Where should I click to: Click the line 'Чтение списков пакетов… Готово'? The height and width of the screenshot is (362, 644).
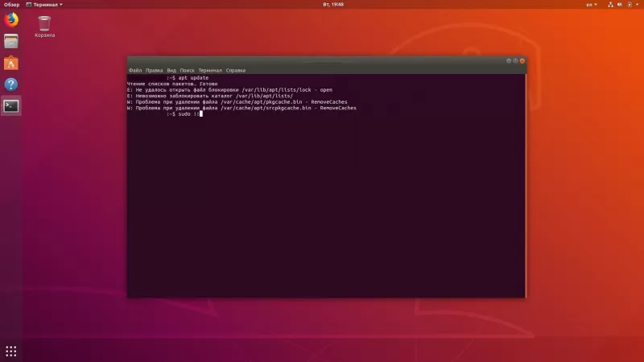pyautogui.click(x=172, y=84)
